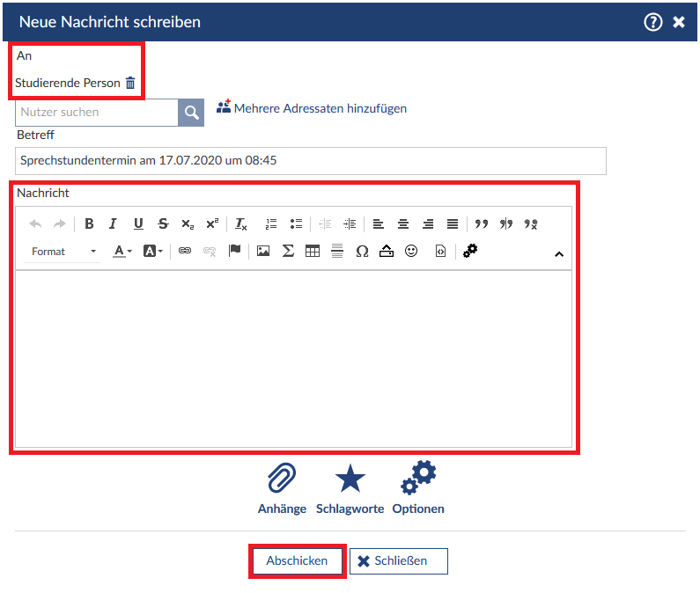This screenshot has height=593, width=700.
Task: Remove recipient with the trash icon
Action: (130, 84)
